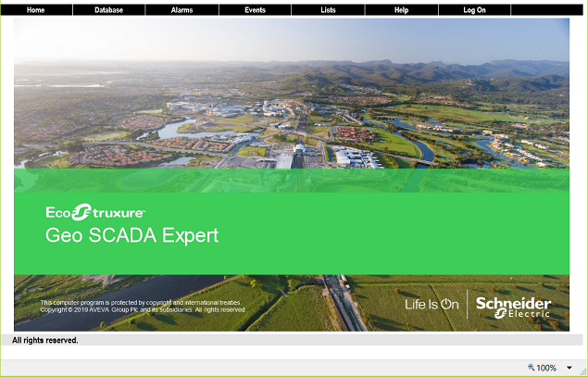The image size is (588, 377).
Task: Open the Events menu item
Action: (255, 10)
